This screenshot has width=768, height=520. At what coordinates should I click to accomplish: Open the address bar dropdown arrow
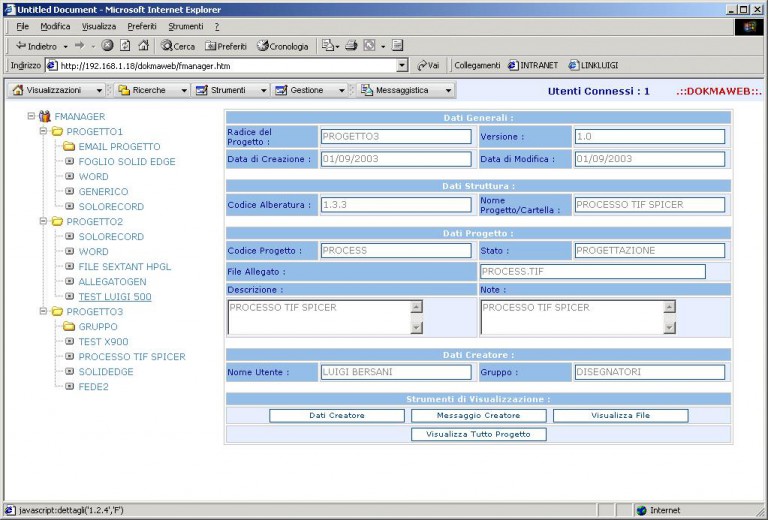[x=402, y=65]
